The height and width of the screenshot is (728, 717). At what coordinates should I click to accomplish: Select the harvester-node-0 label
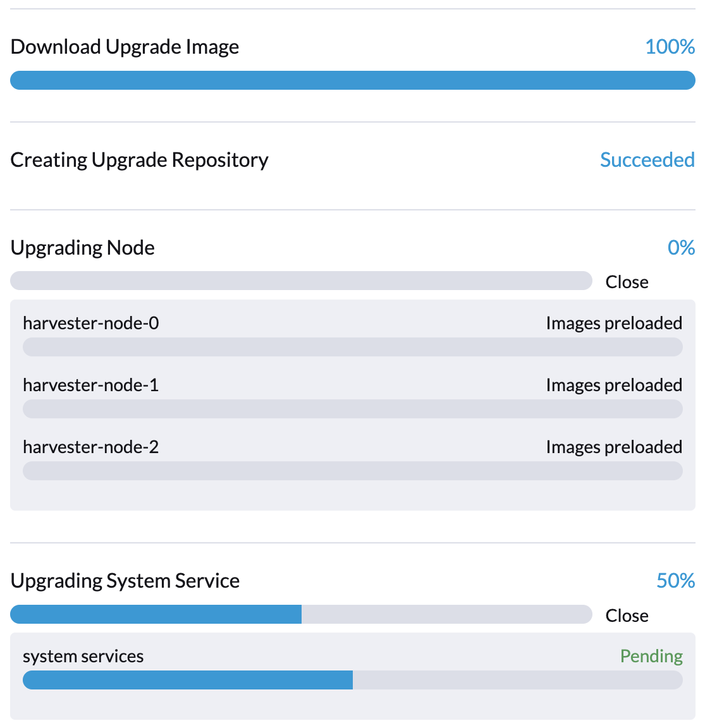pyautogui.click(x=91, y=324)
